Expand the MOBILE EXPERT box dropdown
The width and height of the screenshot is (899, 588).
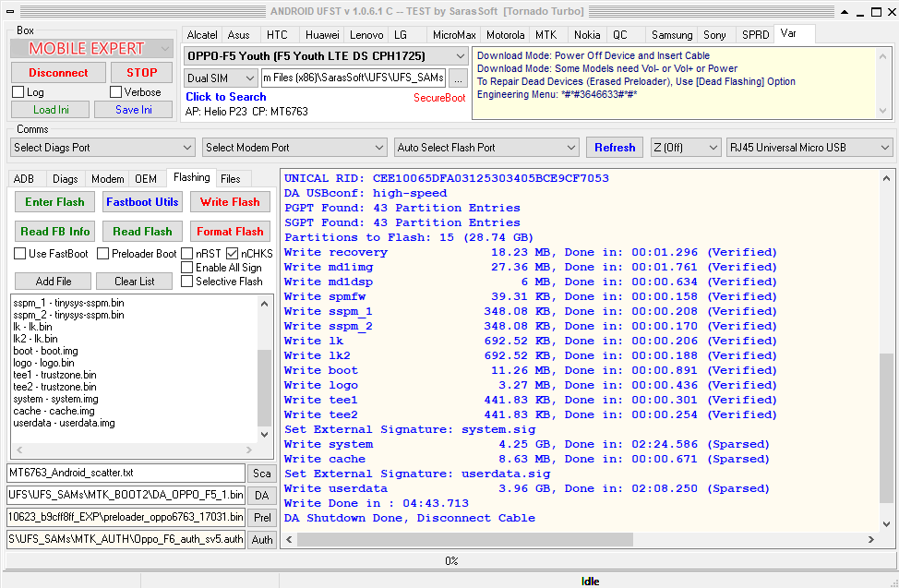tap(164, 49)
